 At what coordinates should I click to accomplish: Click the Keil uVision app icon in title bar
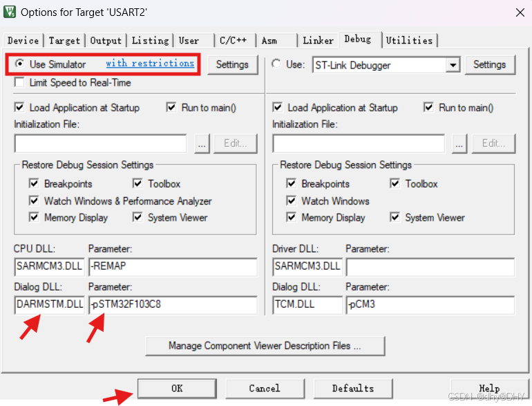pos(10,12)
